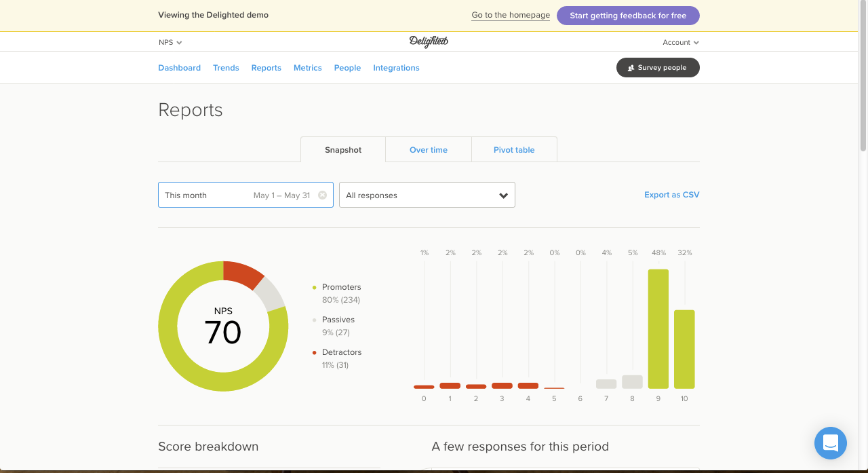The width and height of the screenshot is (868, 473).
Task: Click the score 4 red bar
Action: pyautogui.click(x=528, y=385)
